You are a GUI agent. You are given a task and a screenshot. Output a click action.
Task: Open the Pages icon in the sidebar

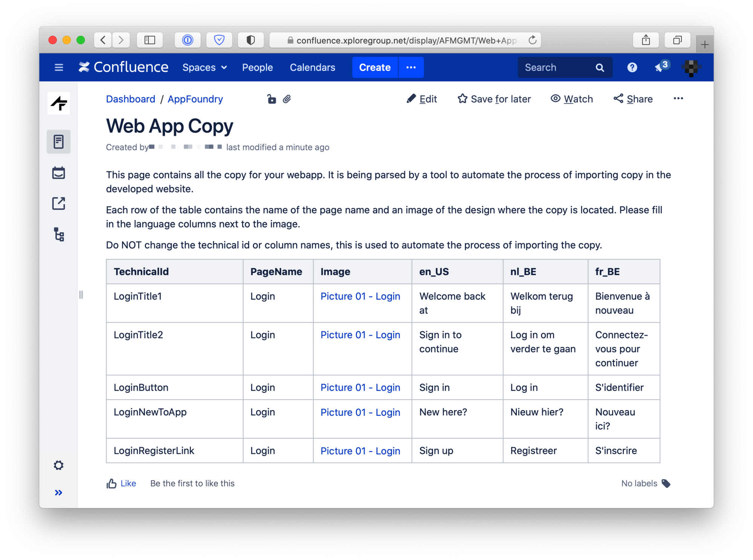coord(58,142)
